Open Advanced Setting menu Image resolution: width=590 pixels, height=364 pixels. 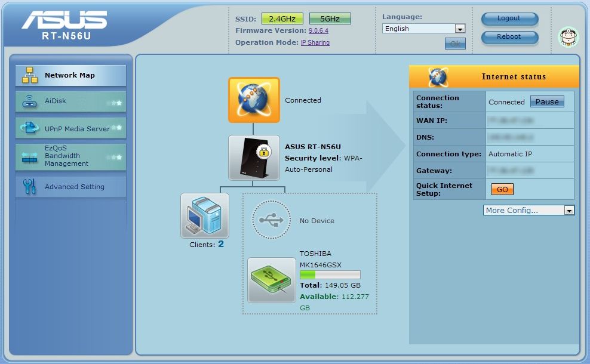pos(70,187)
